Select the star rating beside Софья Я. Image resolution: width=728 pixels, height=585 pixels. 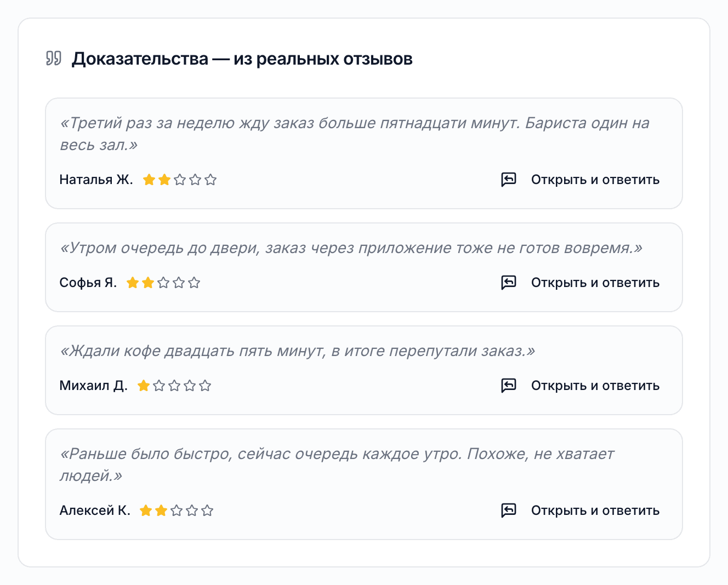pos(163,283)
